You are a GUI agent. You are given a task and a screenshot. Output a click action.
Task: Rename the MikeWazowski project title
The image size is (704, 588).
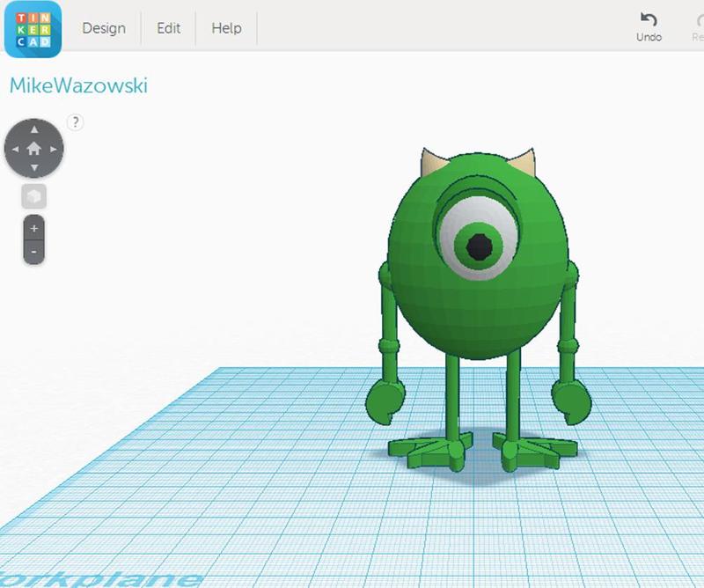point(78,85)
